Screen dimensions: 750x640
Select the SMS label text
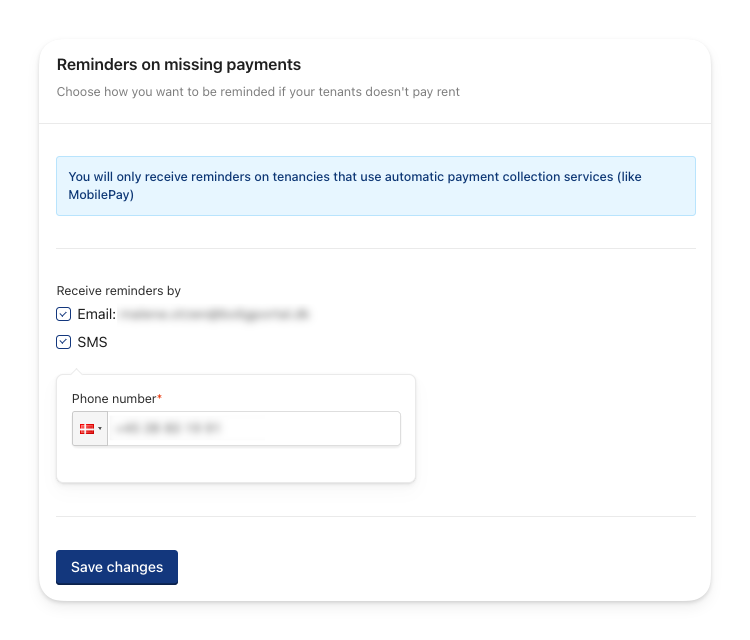92,342
